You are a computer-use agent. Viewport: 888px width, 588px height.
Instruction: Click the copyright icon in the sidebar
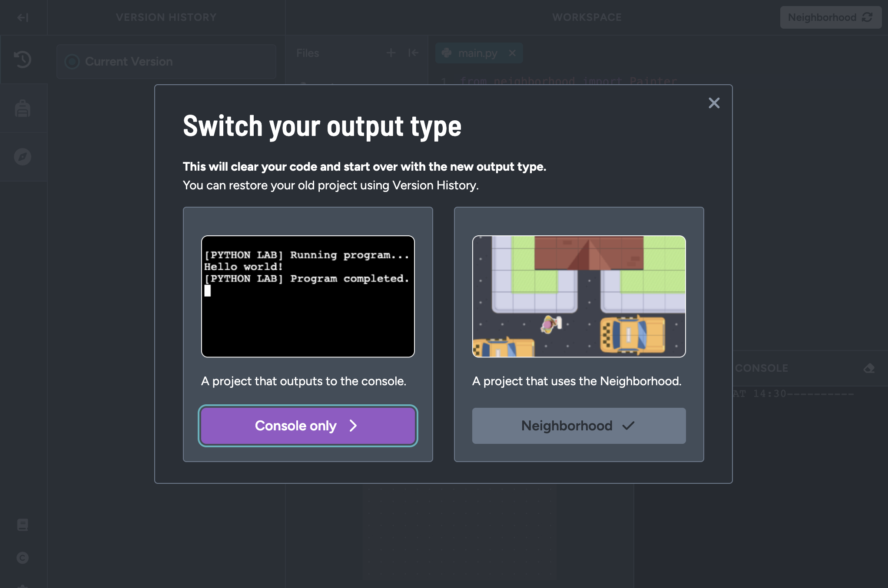(x=23, y=558)
